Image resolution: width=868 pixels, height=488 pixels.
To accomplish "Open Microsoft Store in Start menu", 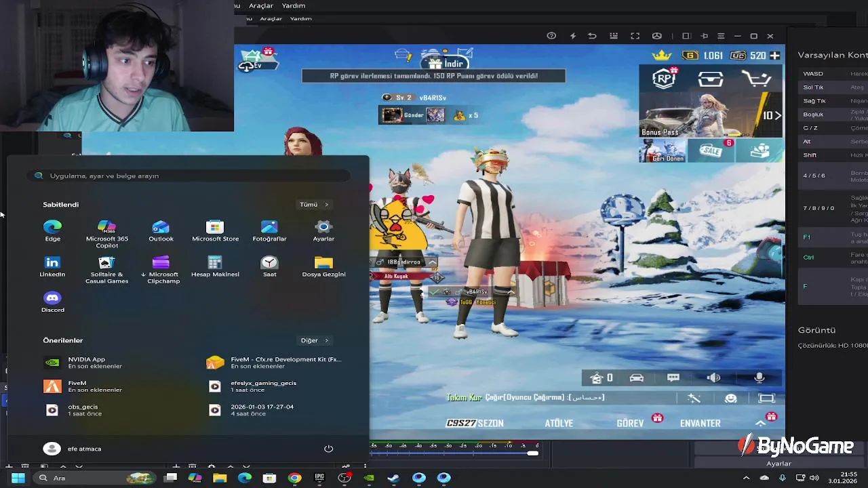I will [215, 230].
